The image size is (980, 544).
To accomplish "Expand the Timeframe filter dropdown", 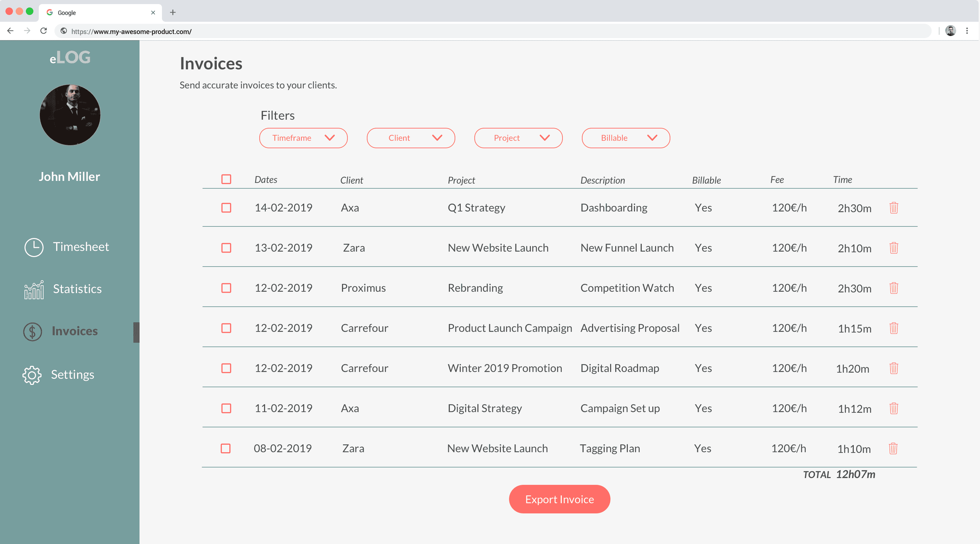I will click(x=303, y=138).
